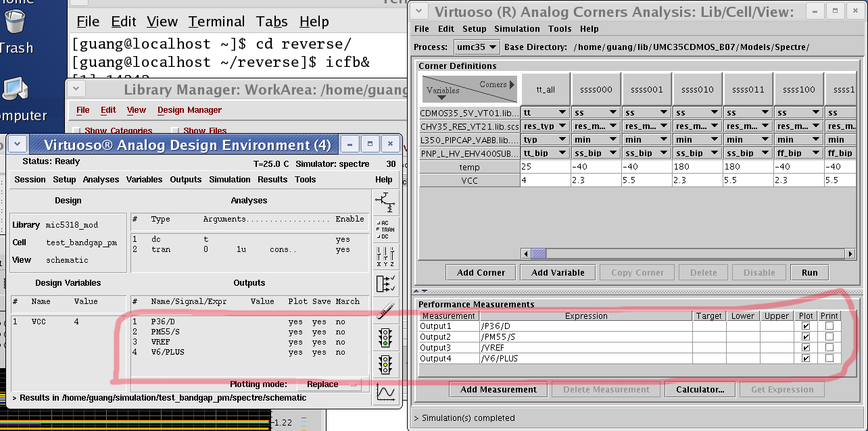Select the ssss011 corner column header
Image resolution: width=868 pixels, height=431 pixels.
point(748,89)
